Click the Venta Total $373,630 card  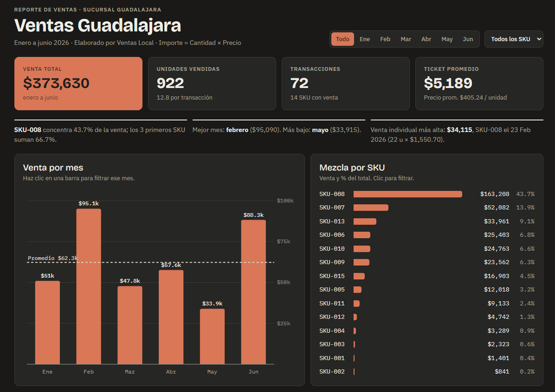tap(78, 83)
